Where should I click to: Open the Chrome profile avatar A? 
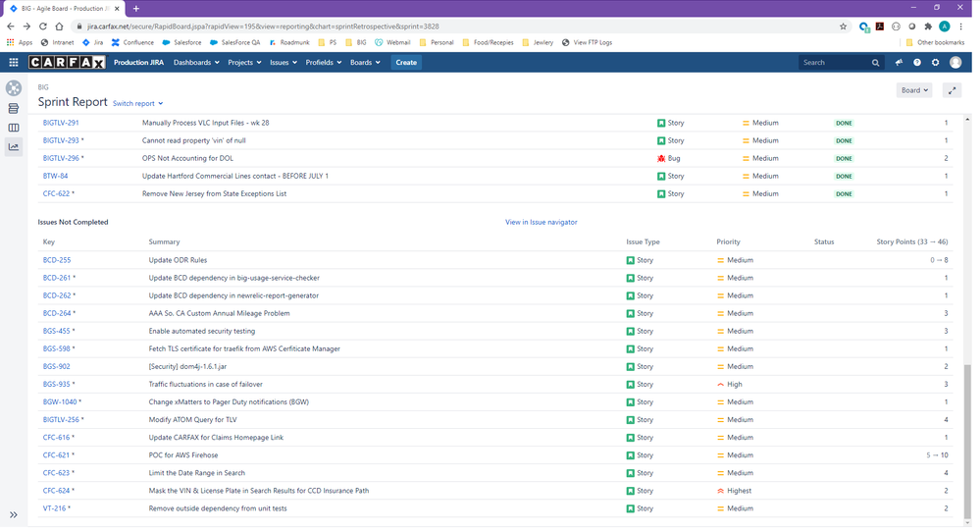tap(945, 27)
